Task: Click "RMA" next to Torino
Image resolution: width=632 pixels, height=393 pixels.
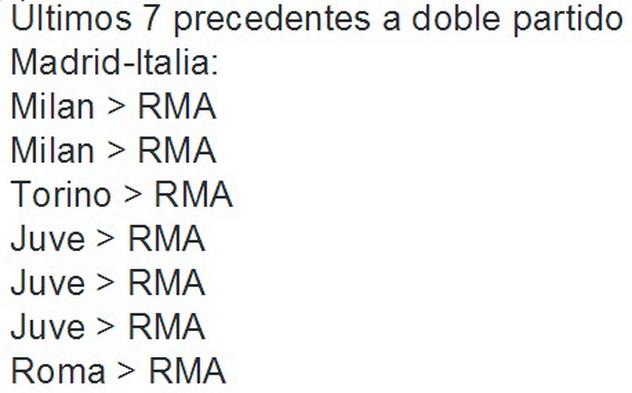Action: (x=194, y=193)
